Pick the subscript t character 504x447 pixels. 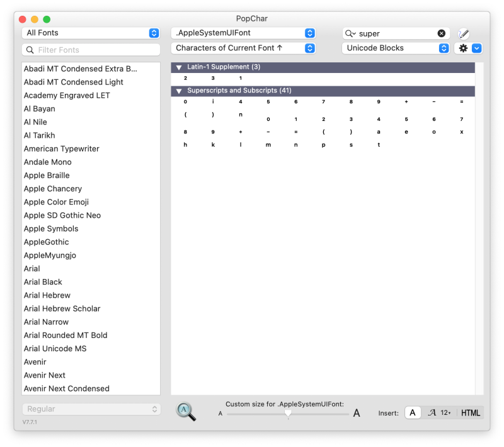(379, 145)
